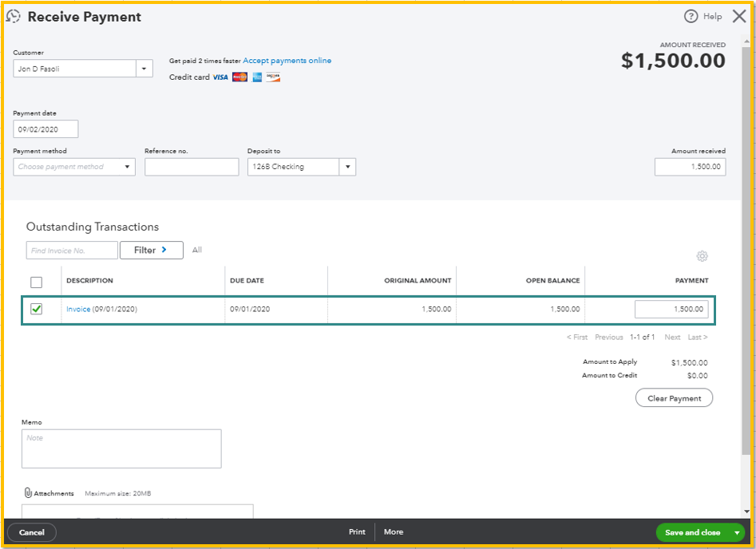This screenshot has width=756, height=549.
Task: Close the Receive Payment window
Action: point(739,17)
